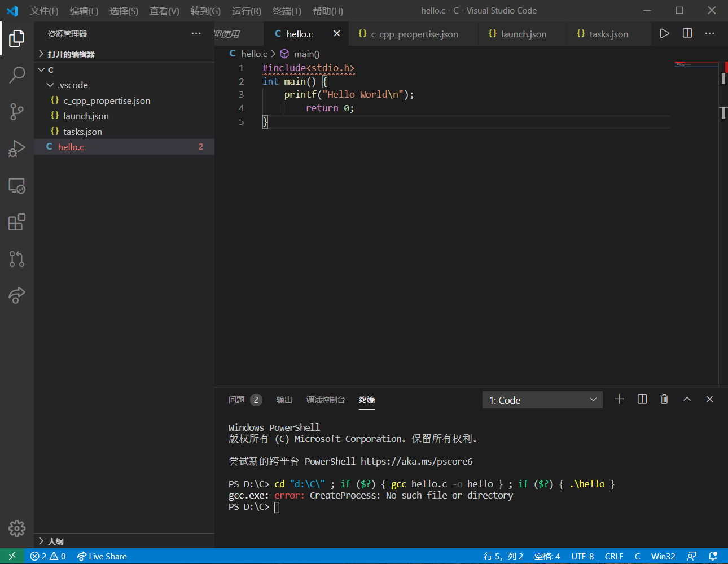728x564 pixels.
Task: Click the terminal input prompt line
Action: 254,507
